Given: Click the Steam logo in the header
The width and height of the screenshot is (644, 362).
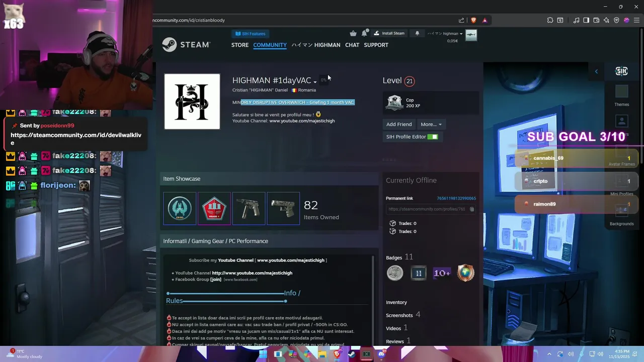Looking at the screenshot, I should coord(186,45).
